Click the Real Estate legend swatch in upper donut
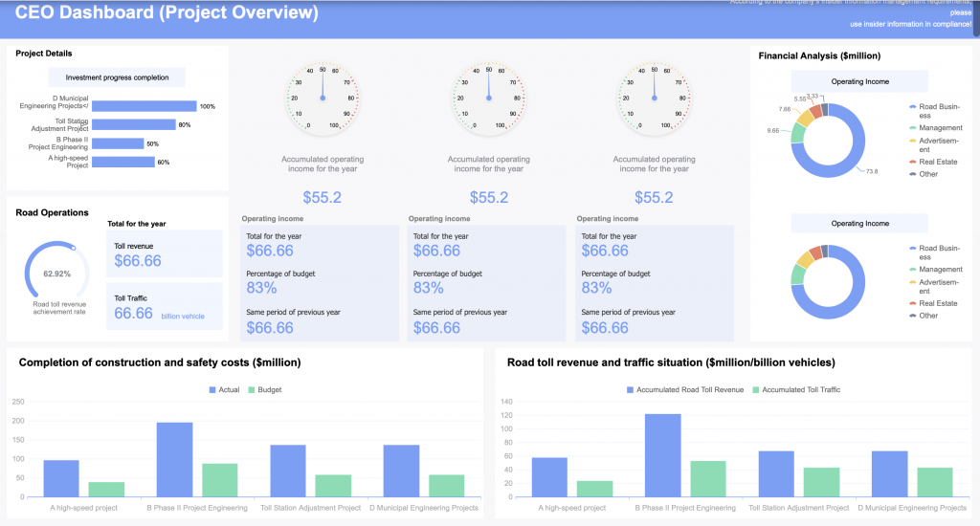 [x=912, y=162]
